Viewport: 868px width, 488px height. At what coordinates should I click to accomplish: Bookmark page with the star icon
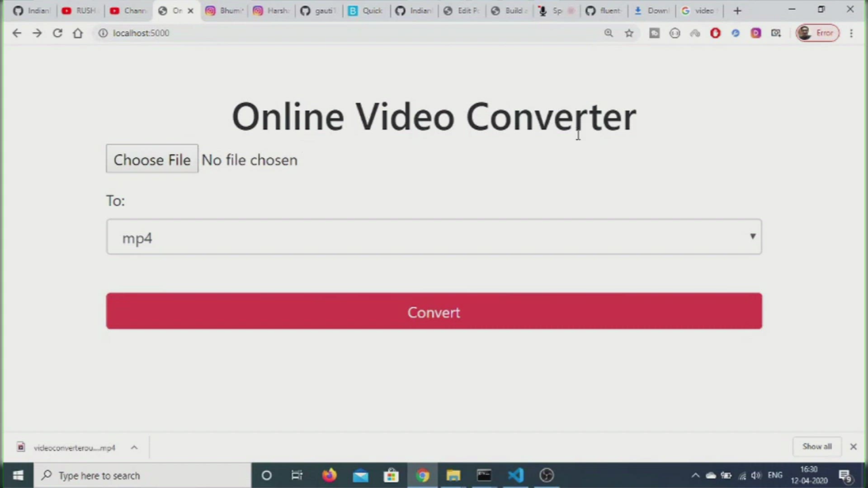(x=629, y=33)
